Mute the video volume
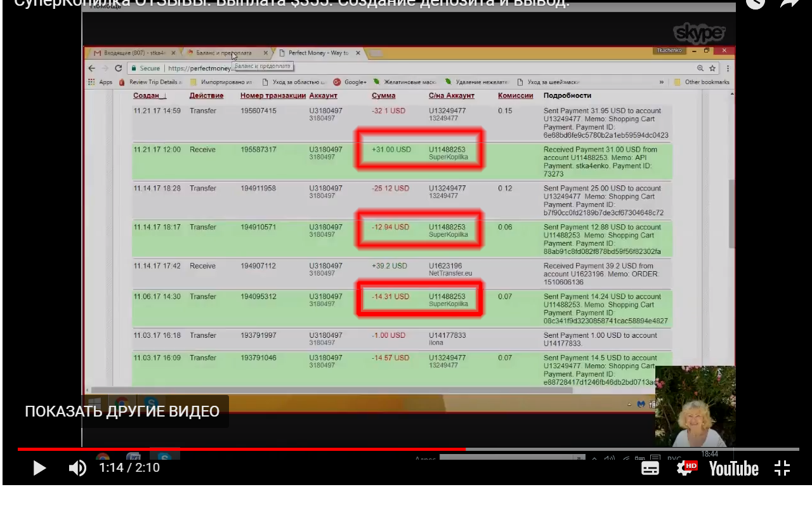Viewport: 812px width, 508px height. pos(77,469)
